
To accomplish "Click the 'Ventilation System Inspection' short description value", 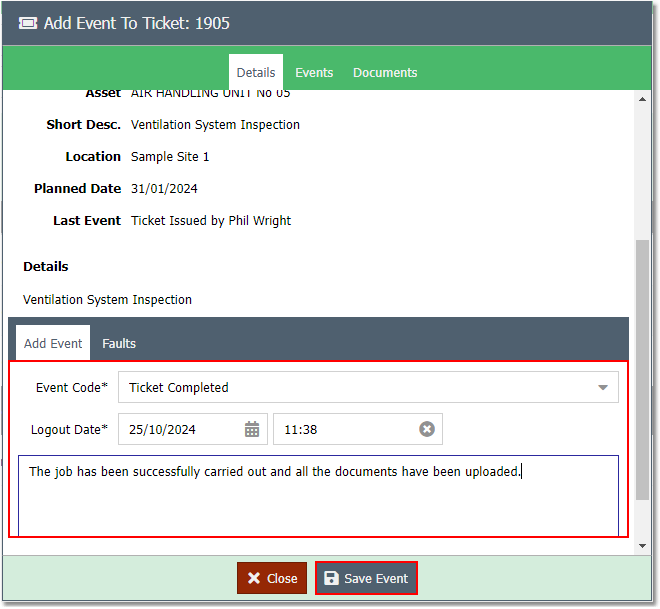I will tap(215, 125).
